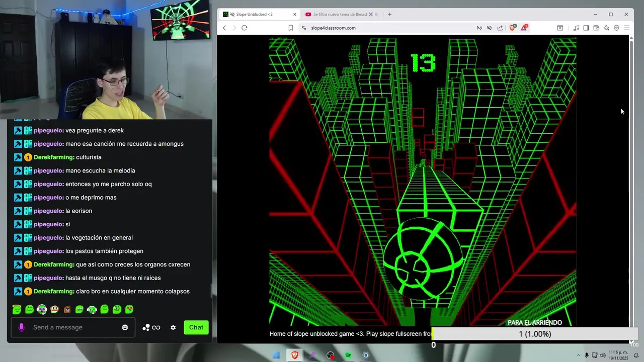The height and width of the screenshot is (362, 644).
Task: Go back using the browser back arrow
Action: 224,28
